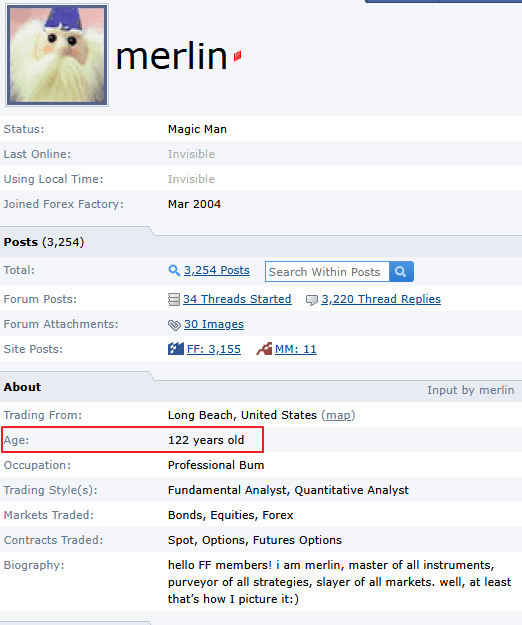Click the Mar 2004 joined date

pyautogui.click(x=194, y=204)
